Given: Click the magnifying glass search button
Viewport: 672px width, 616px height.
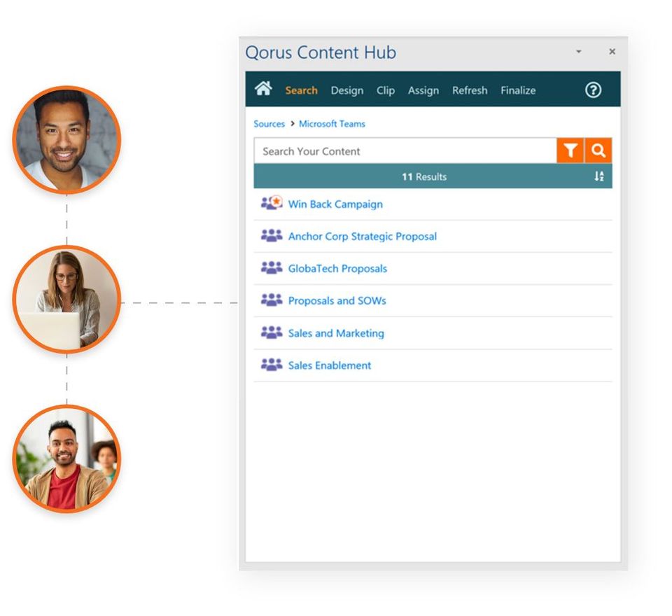Looking at the screenshot, I should click(598, 150).
